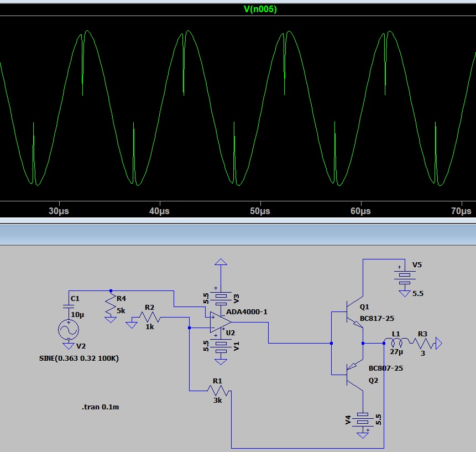Click the 3 value under R3
The width and height of the screenshot is (476, 452).
click(x=423, y=353)
